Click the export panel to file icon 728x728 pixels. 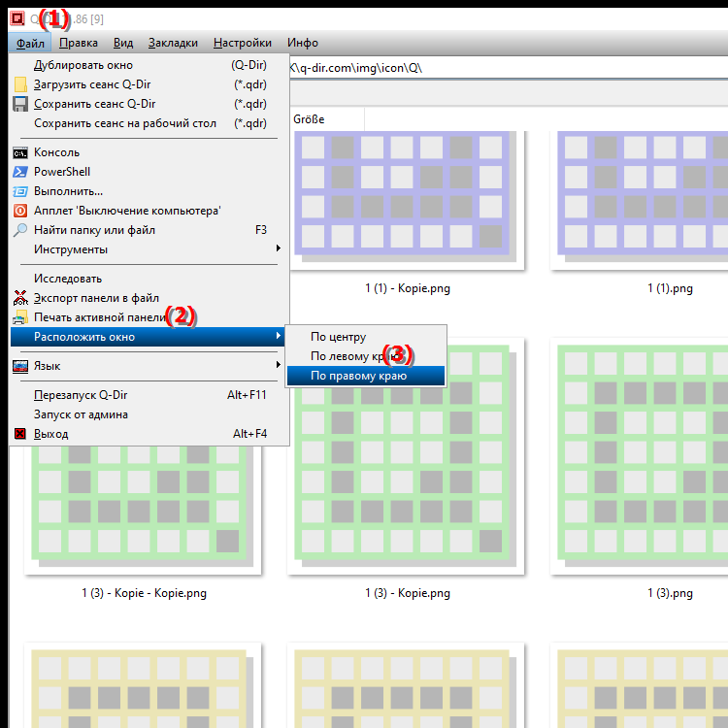pyautogui.click(x=20, y=298)
